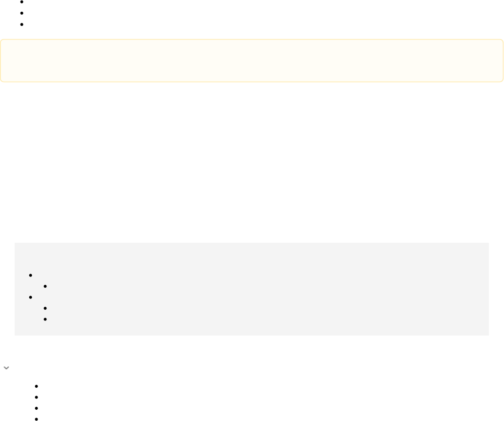Select second bullet beneath the chevron
The height and width of the screenshot is (421, 504).
pyautogui.click(x=36, y=397)
